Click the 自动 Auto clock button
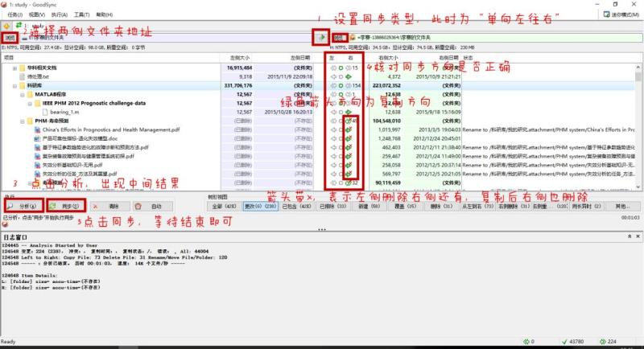This screenshot has width=644, height=349. pos(153,207)
